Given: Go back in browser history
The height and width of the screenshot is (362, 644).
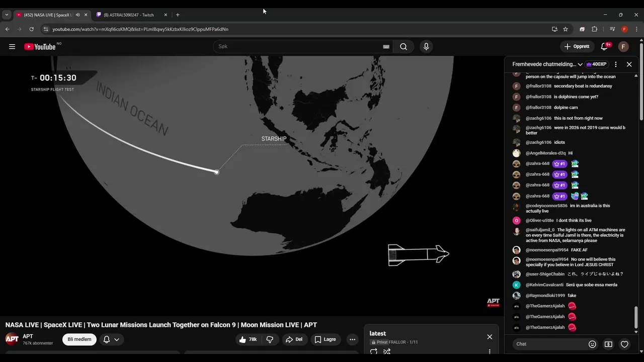Looking at the screenshot, I should [x=7, y=29].
